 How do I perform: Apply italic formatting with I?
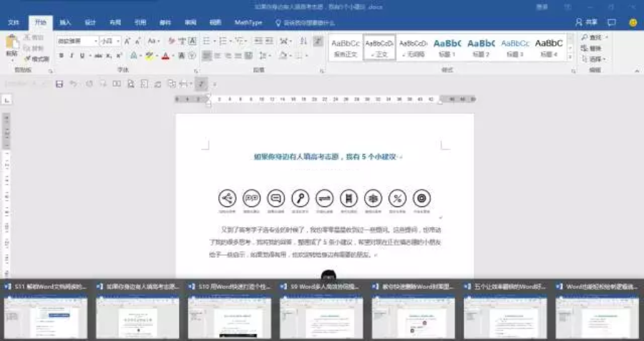coord(72,56)
